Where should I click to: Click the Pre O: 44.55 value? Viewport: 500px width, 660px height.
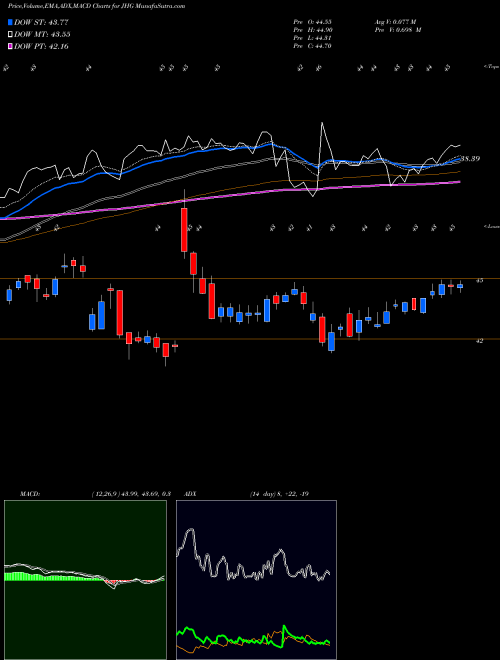tap(312, 22)
